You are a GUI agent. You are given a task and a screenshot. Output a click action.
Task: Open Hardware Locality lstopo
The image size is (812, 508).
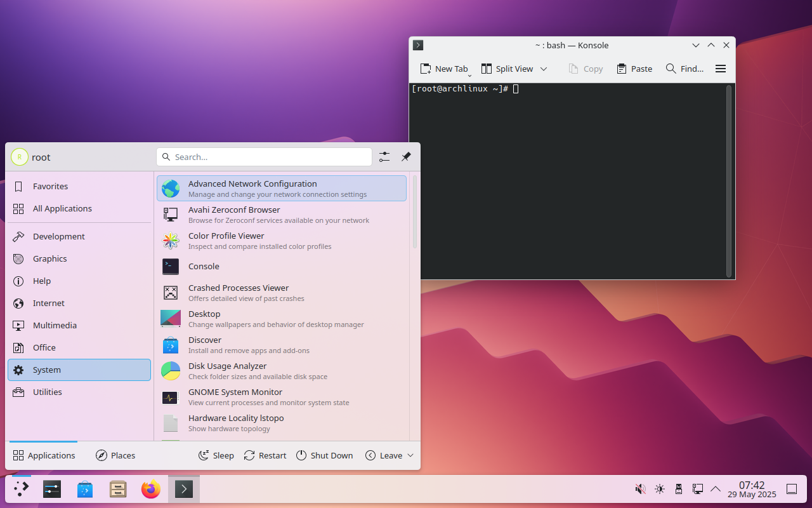(282, 423)
